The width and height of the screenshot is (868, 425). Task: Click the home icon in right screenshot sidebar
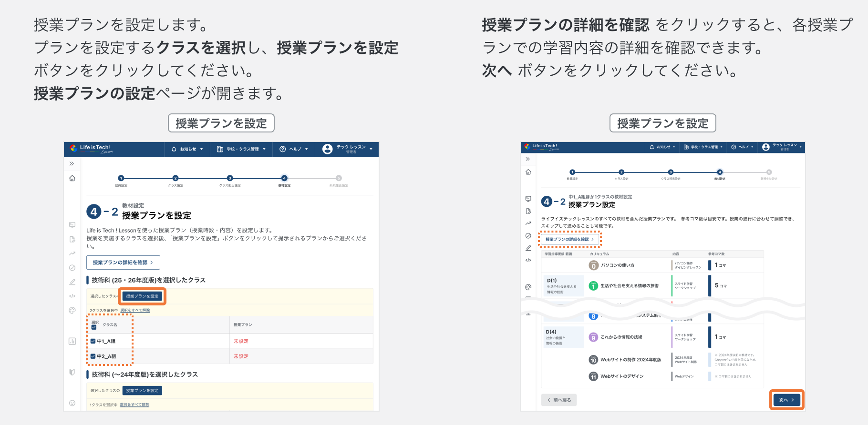coord(528,172)
